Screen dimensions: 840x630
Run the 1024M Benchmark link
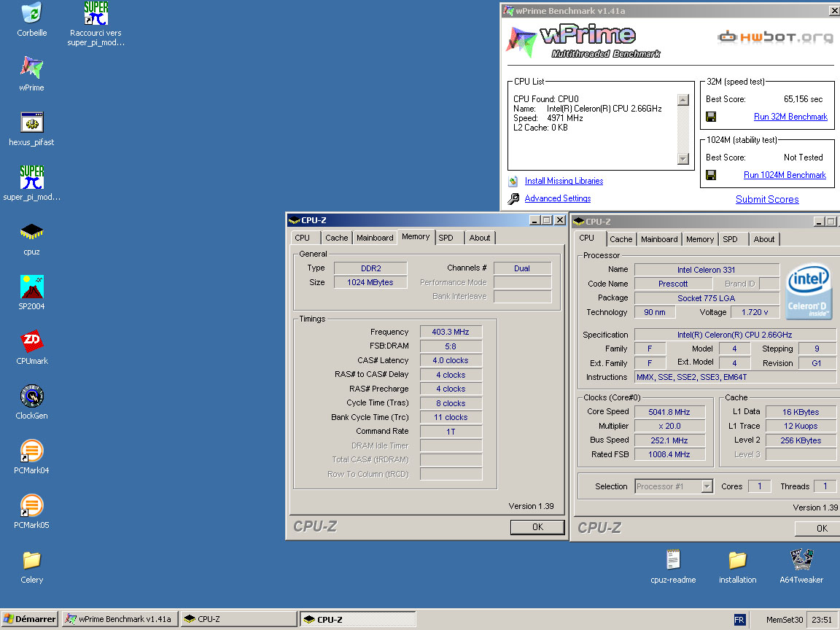tap(785, 175)
